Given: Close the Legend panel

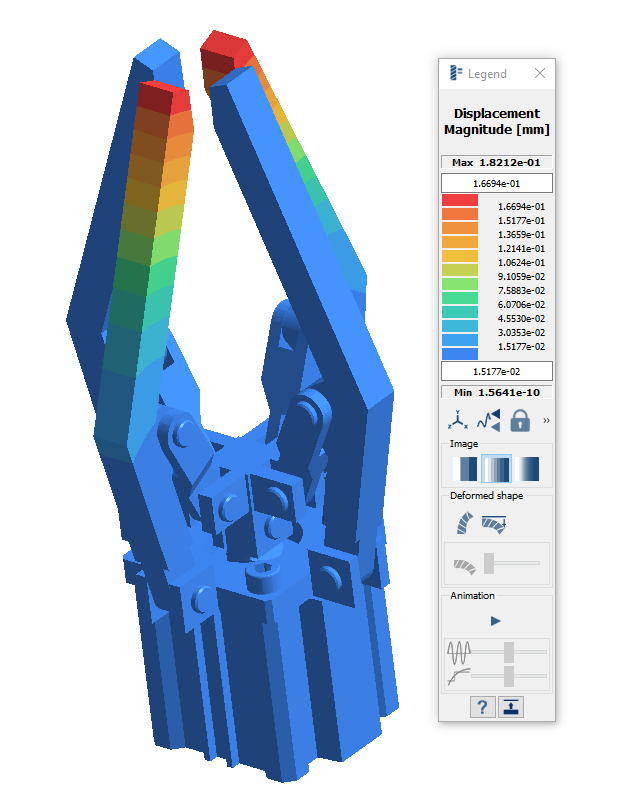Looking at the screenshot, I should point(540,74).
